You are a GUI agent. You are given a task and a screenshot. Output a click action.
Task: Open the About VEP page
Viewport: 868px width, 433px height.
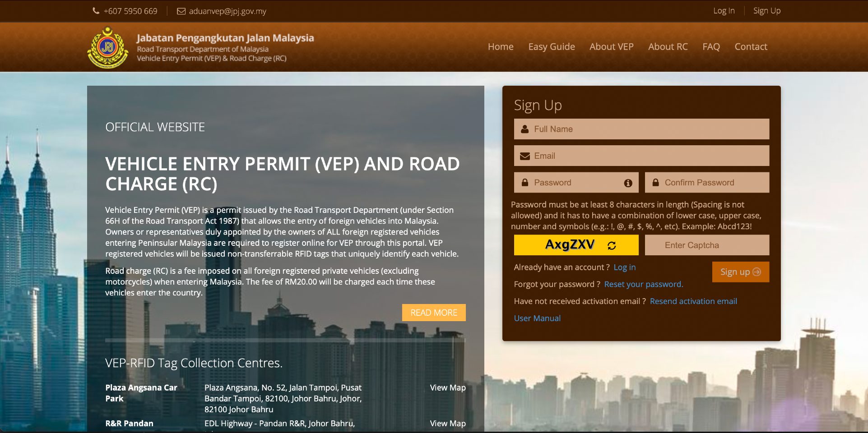612,46
